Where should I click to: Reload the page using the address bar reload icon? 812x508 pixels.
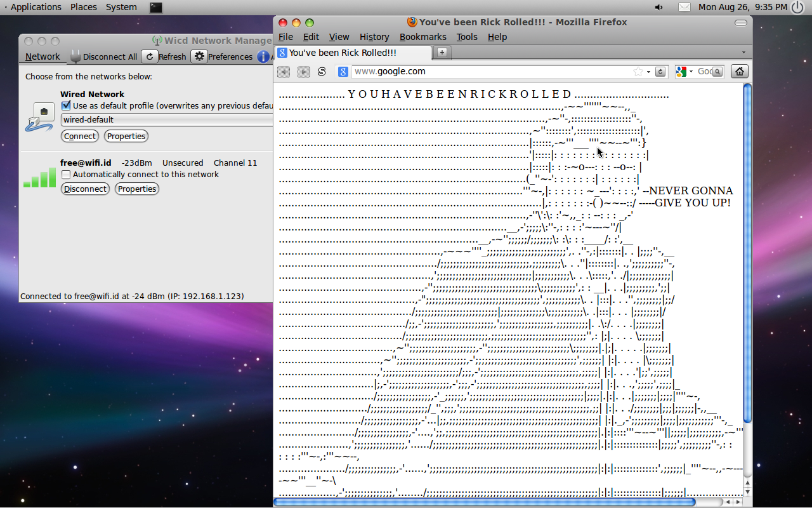[x=660, y=72]
